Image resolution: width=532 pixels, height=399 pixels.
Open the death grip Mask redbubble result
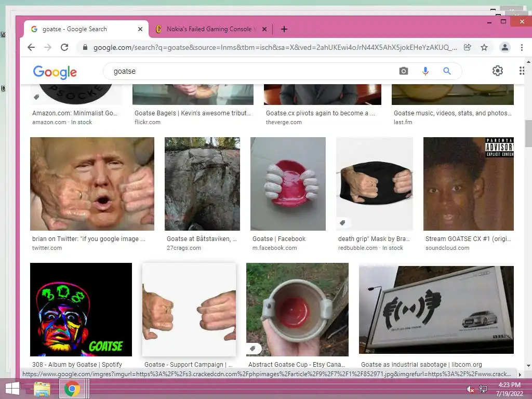[x=374, y=239]
